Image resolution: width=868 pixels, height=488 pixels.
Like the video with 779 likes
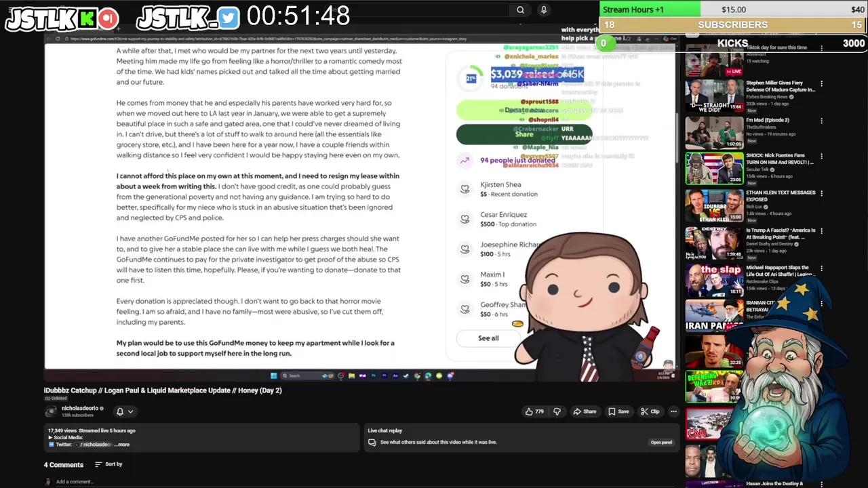(534, 411)
